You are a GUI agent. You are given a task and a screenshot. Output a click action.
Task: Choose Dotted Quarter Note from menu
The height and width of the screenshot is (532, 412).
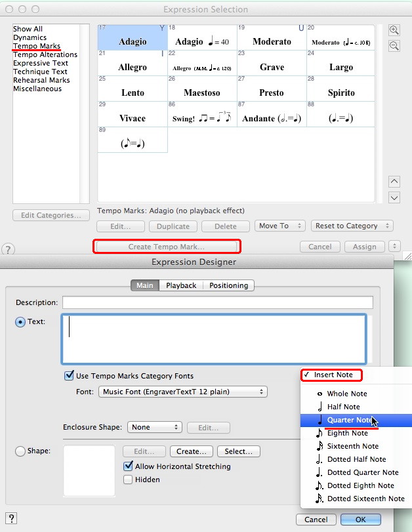362,472
